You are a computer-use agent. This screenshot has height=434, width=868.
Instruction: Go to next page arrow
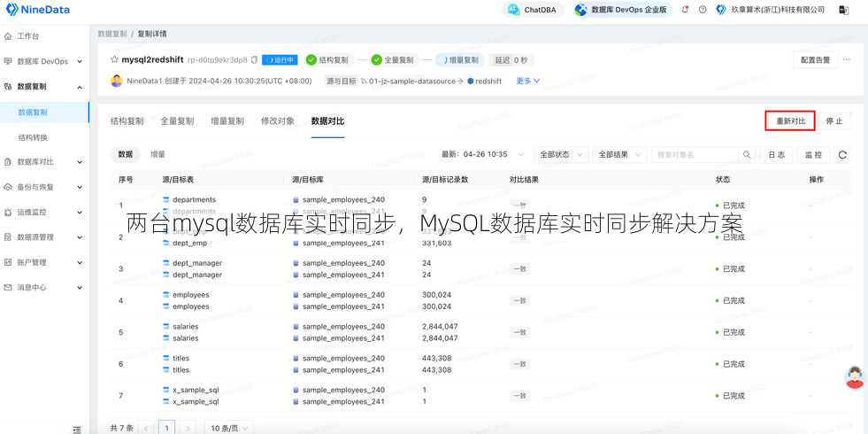(x=188, y=428)
